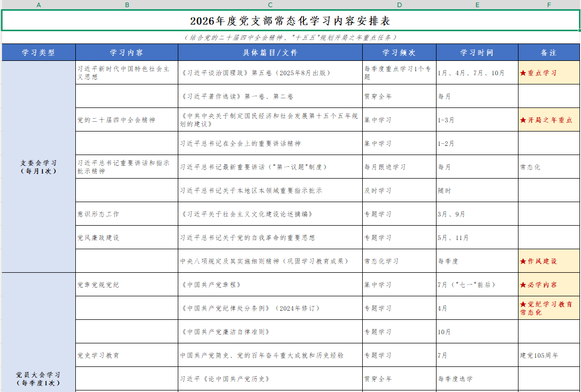Screen dimensions: 581x392
Task: Click the 备注 header cell
Action: (x=549, y=52)
